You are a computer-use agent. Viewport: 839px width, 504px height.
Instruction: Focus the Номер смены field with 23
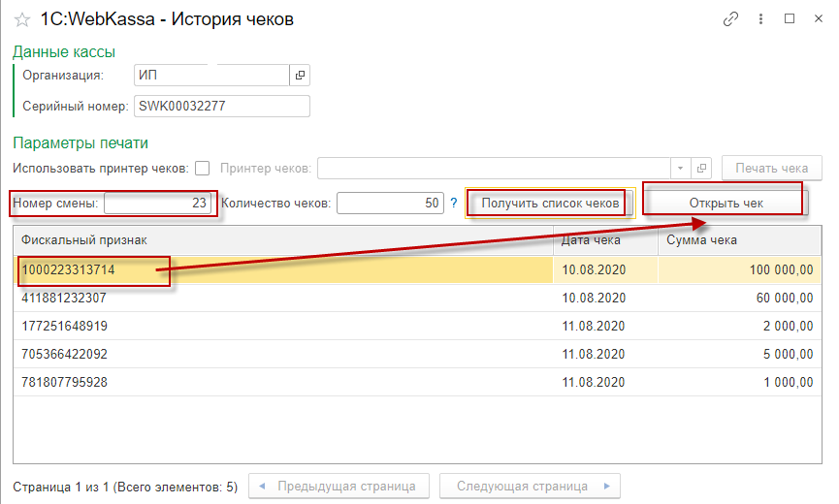pyautogui.click(x=157, y=204)
